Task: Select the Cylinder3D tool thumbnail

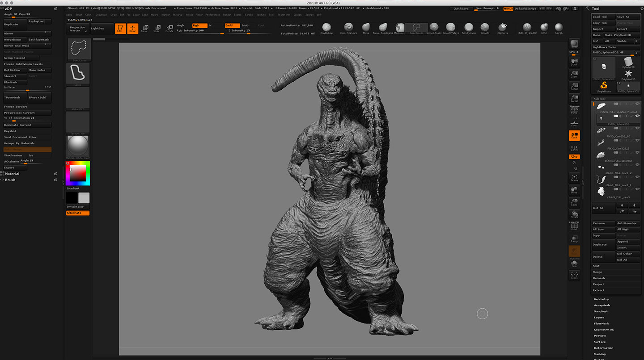Action: (x=628, y=62)
